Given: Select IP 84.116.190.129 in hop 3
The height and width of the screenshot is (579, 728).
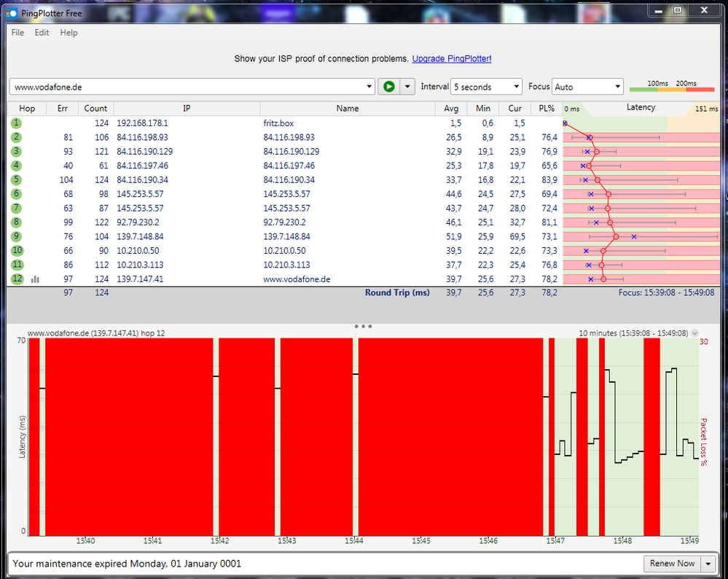Looking at the screenshot, I should tap(145, 152).
